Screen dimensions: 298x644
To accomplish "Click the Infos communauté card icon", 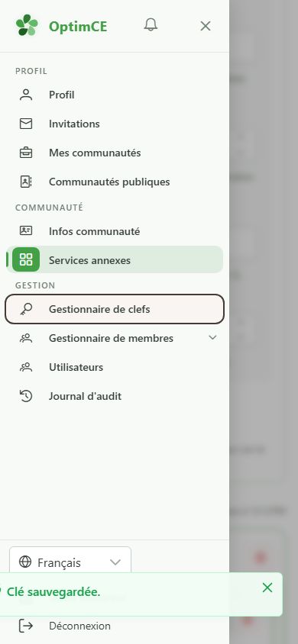I will click(x=26, y=231).
